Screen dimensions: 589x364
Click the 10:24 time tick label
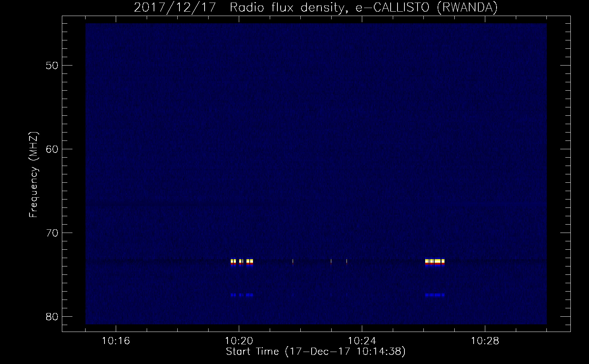coord(362,341)
